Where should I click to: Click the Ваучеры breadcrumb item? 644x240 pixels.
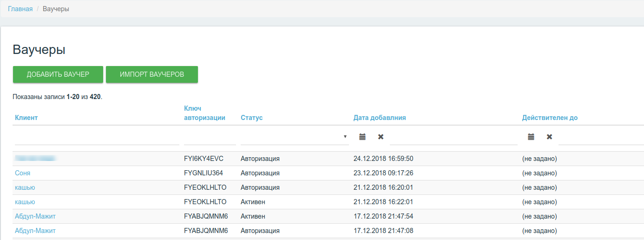click(56, 9)
